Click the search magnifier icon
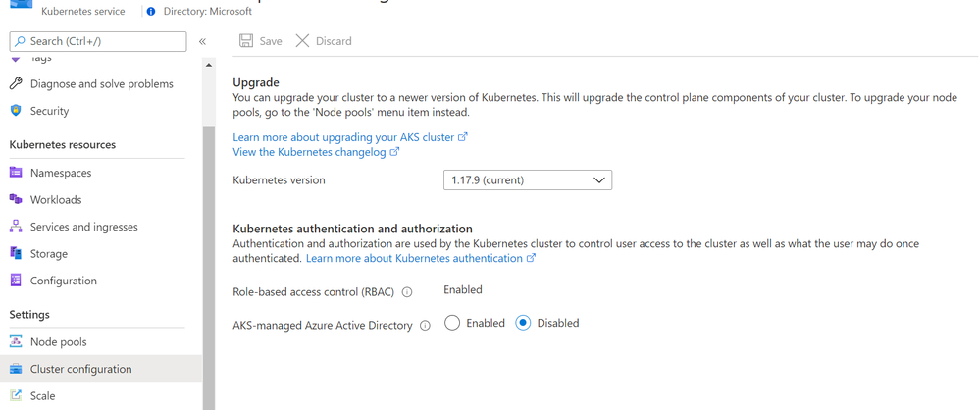This screenshot has height=410, width=980. (x=21, y=41)
